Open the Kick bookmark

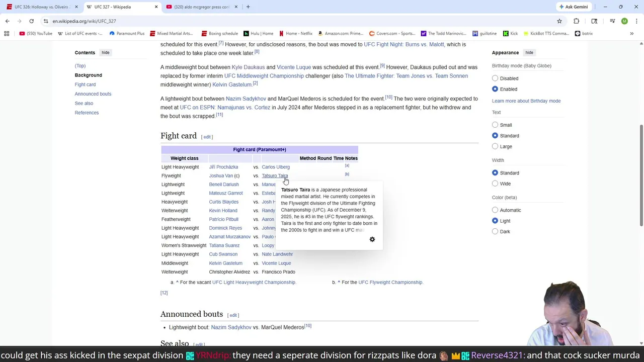511,34
